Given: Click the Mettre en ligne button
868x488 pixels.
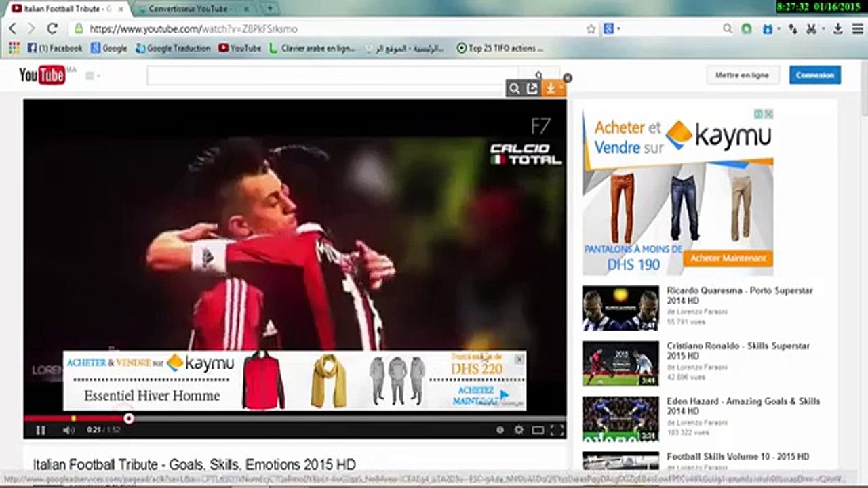Looking at the screenshot, I should click(742, 75).
